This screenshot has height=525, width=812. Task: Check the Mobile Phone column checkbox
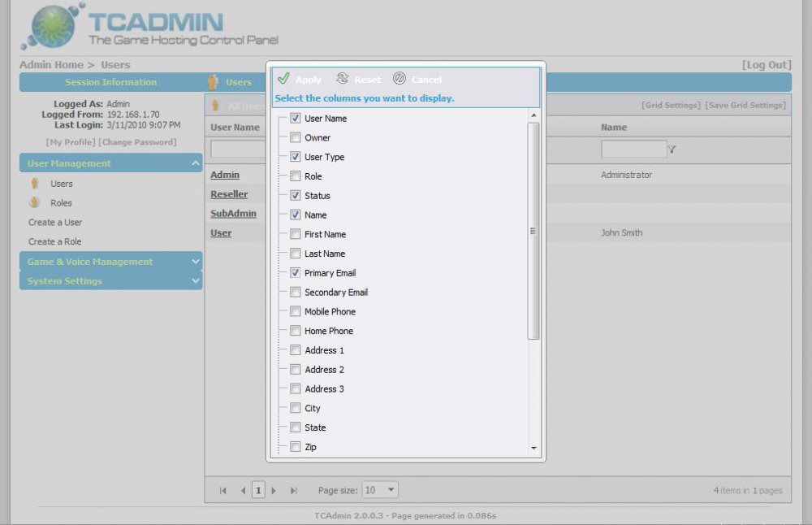tap(296, 312)
